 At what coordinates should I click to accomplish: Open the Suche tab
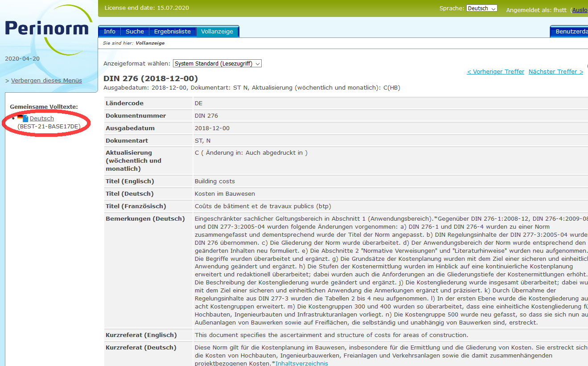(x=135, y=32)
